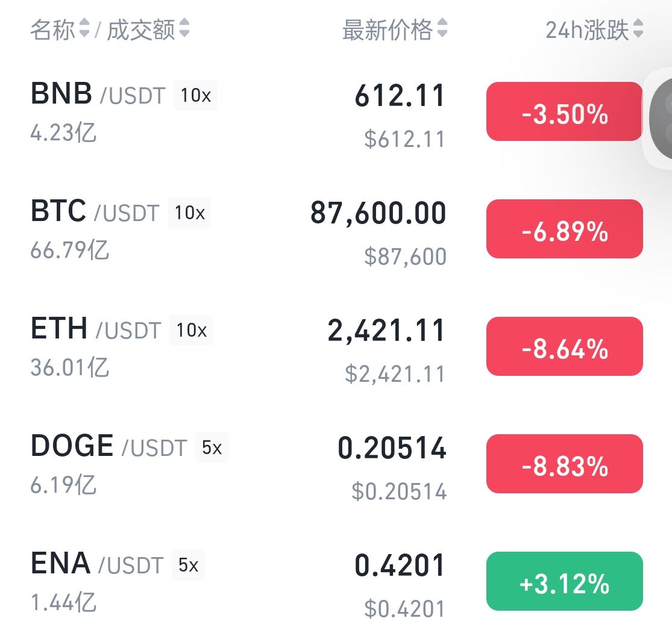The height and width of the screenshot is (636, 672).
Task: Sort by volume using the 成交额 arrows
Action: click(184, 28)
